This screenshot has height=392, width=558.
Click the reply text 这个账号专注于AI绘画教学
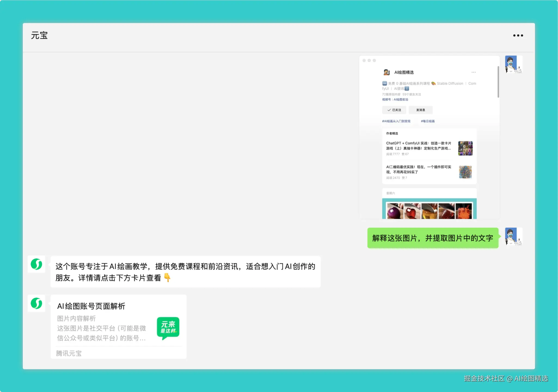pyautogui.click(x=185, y=272)
